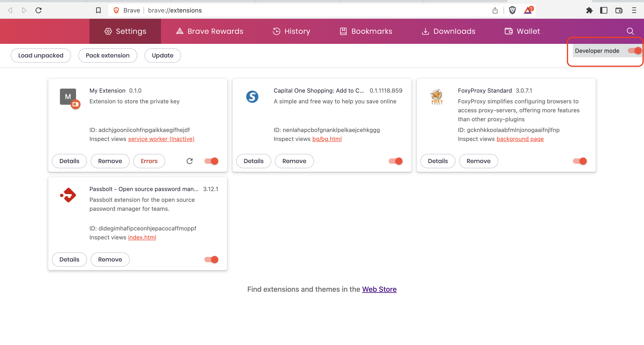Image resolution: width=644 pixels, height=345 pixels.
Task: Open the Brave Wallet toolbar icon
Action: [x=619, y=10]
